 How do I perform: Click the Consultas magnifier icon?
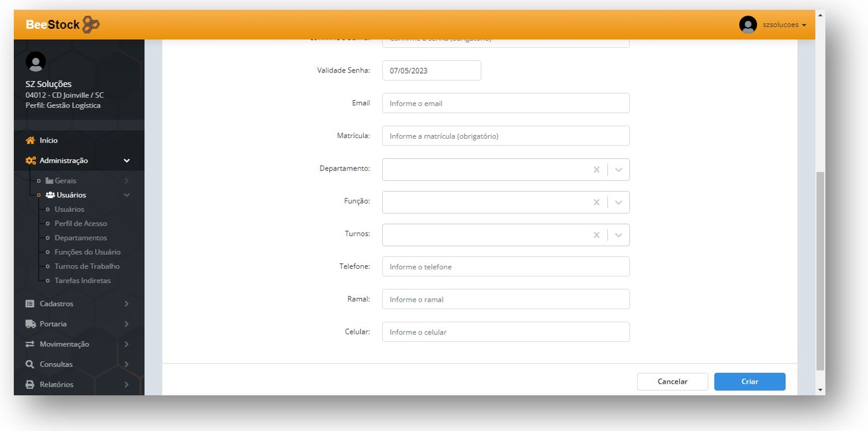(x=31, y=364)
